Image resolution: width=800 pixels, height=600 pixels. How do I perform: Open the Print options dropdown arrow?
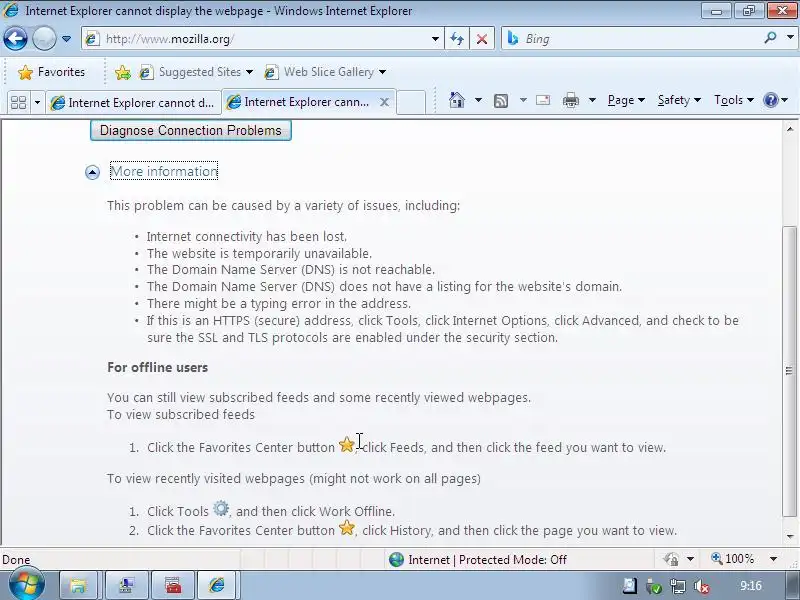592,100
